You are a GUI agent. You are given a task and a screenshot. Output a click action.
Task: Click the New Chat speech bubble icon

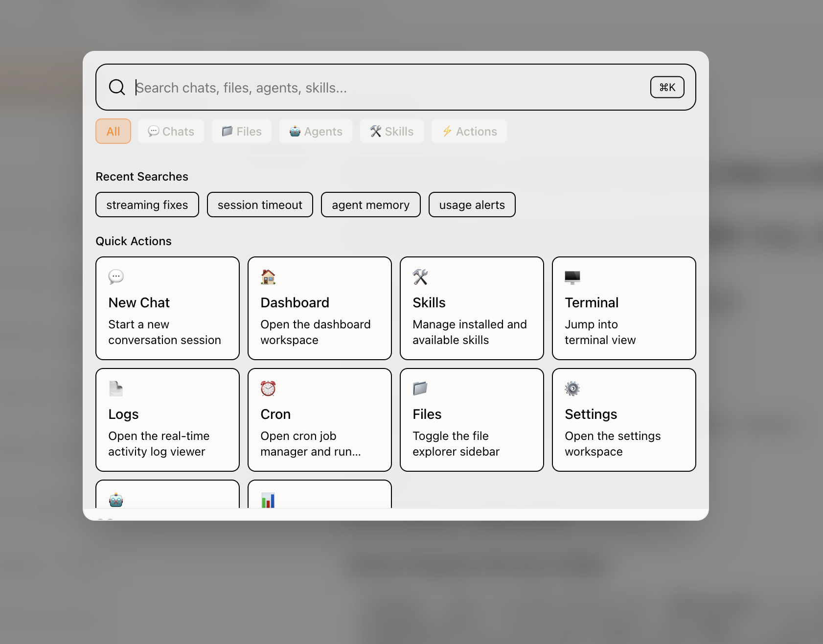(x=116, y=277)
